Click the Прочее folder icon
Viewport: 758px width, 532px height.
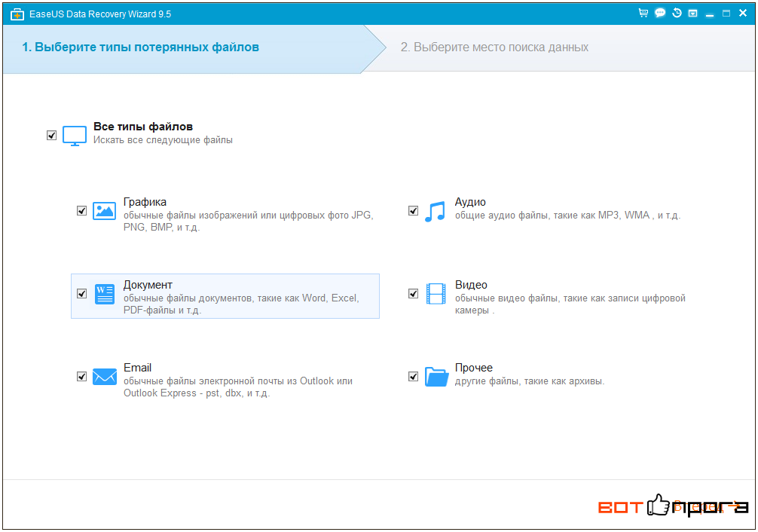tap(436, 376)
